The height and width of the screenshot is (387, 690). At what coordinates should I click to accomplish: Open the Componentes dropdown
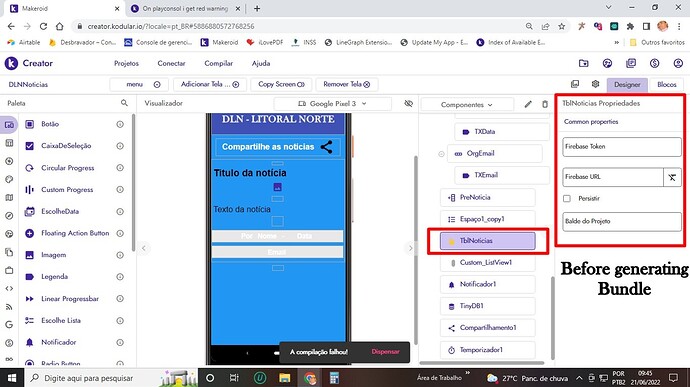click(x=467, y=105)
